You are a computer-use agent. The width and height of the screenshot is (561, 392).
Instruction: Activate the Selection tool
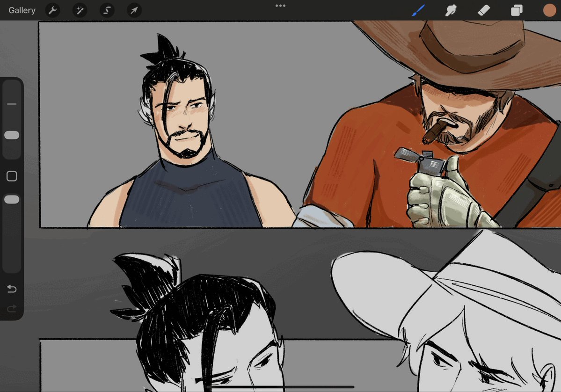pos(107,10)
